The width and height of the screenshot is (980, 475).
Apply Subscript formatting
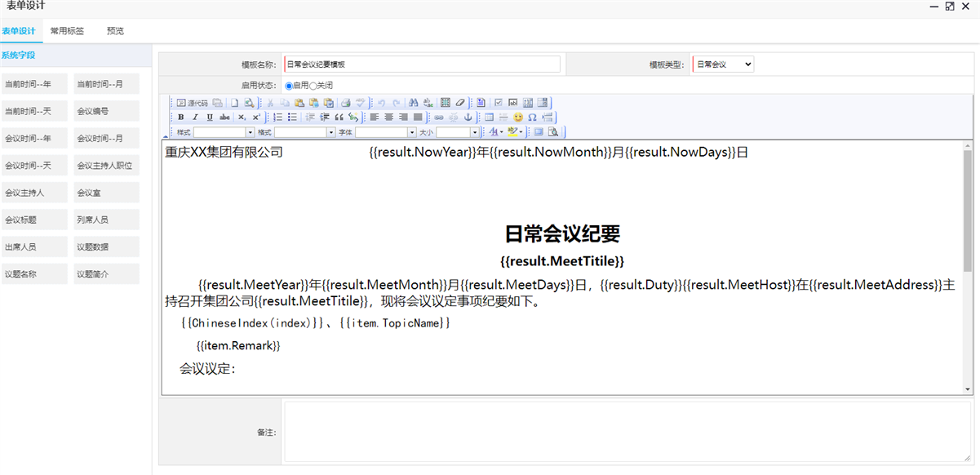tap(242, 118)
